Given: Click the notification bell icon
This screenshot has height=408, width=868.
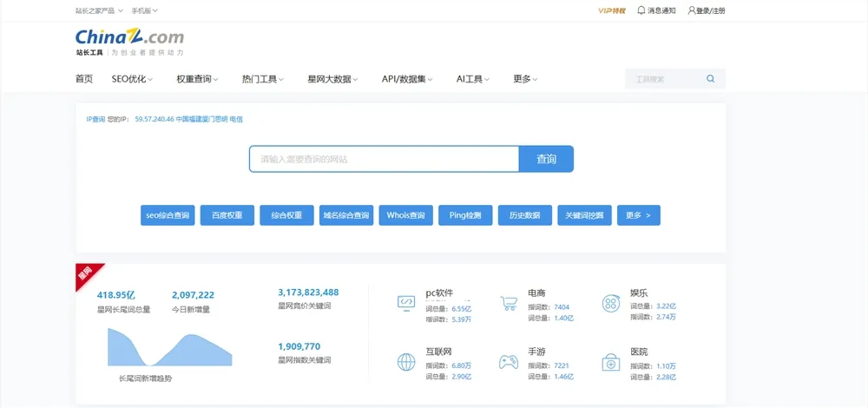Looking at the screenshot, I should click(641, 10).
